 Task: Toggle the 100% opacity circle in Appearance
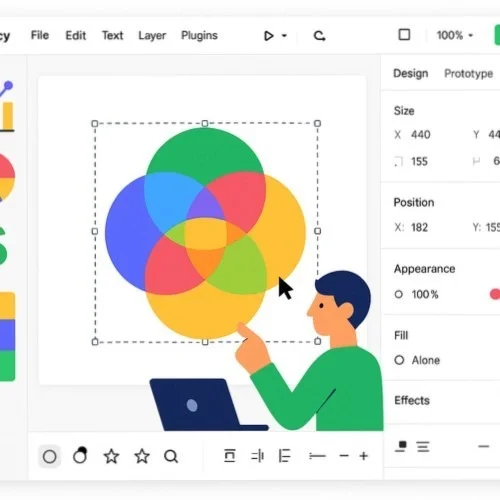click(x=399, y=294)
